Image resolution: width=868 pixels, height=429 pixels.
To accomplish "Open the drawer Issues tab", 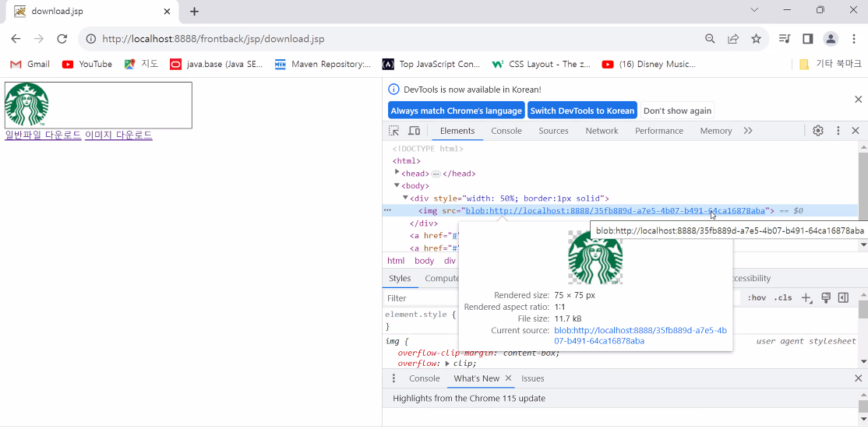I will click(532, 378).
